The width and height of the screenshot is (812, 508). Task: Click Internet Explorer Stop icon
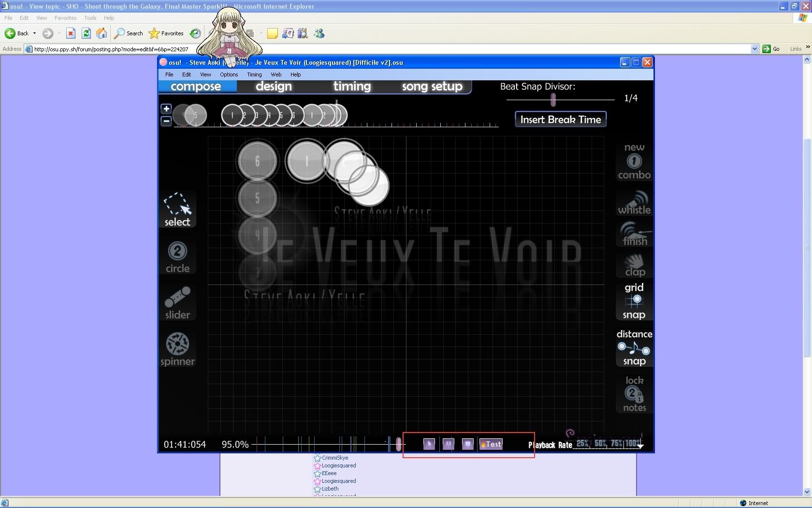coord(71,33)
